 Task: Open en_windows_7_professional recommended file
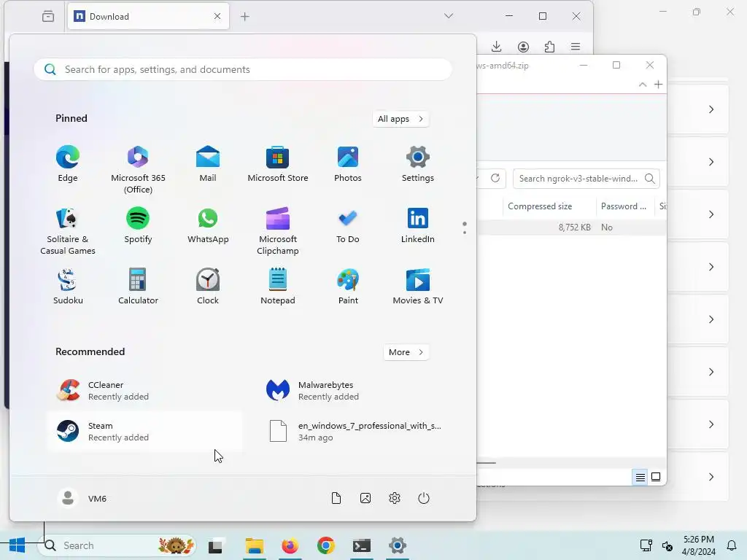(355, 432)
